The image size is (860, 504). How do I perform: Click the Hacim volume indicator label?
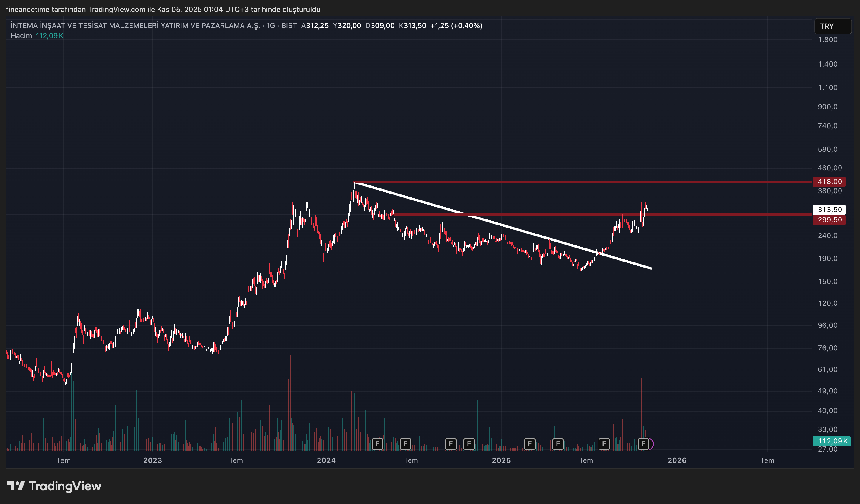[x=21, y=36]
